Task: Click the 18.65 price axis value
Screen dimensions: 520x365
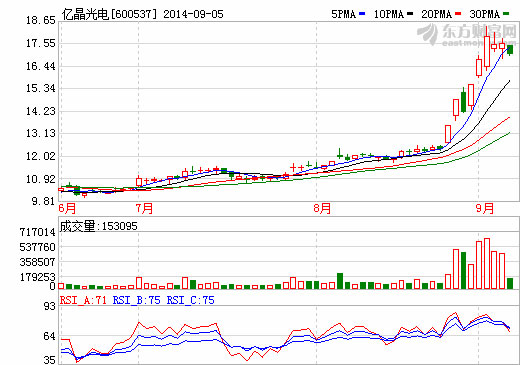Action: point(41,21)
